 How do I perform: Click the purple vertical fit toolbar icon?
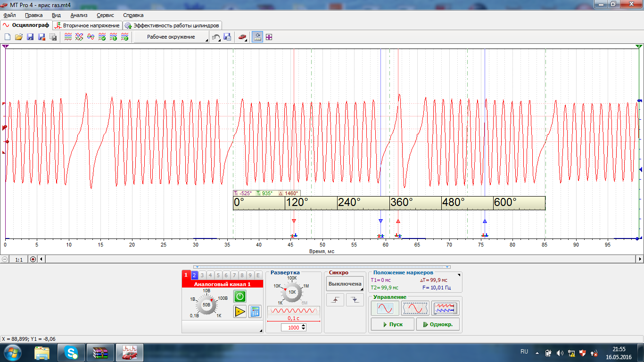click(x=269, y=37)
